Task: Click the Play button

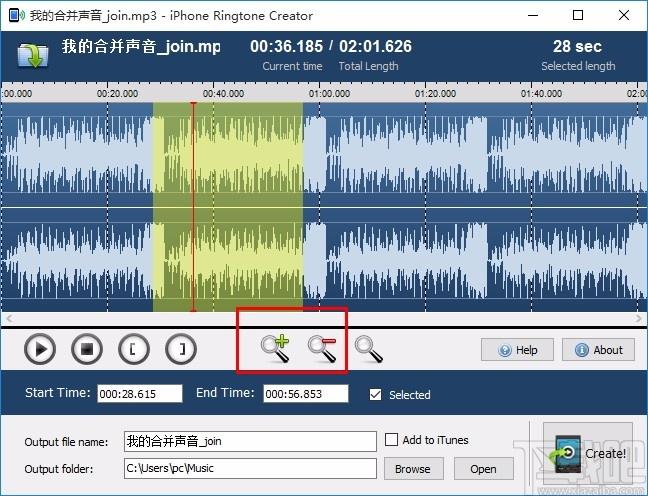Action: pyautogui.click(x=41, y=349)
